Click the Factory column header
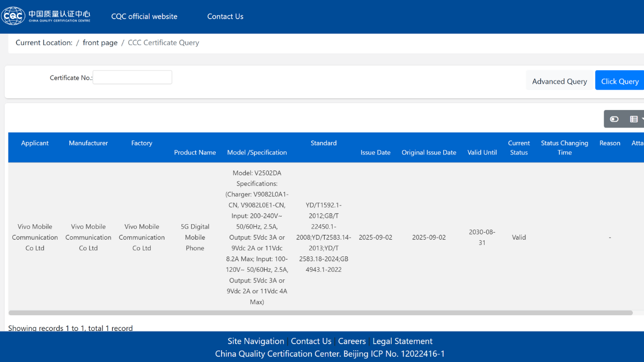The image size is (644, 362). pos(142,143)
